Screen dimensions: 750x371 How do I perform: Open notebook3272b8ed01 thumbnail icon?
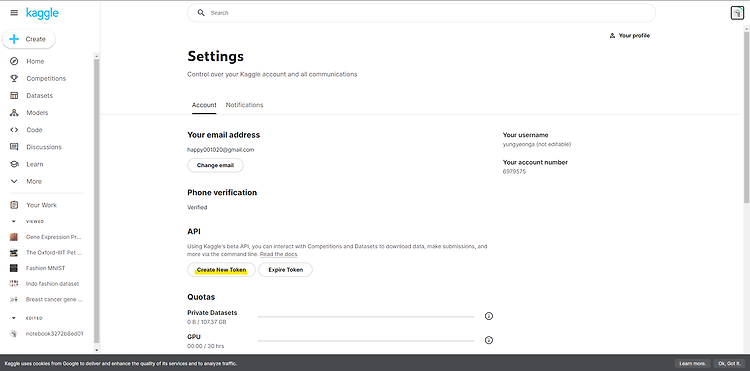click(x=14, y=334)
